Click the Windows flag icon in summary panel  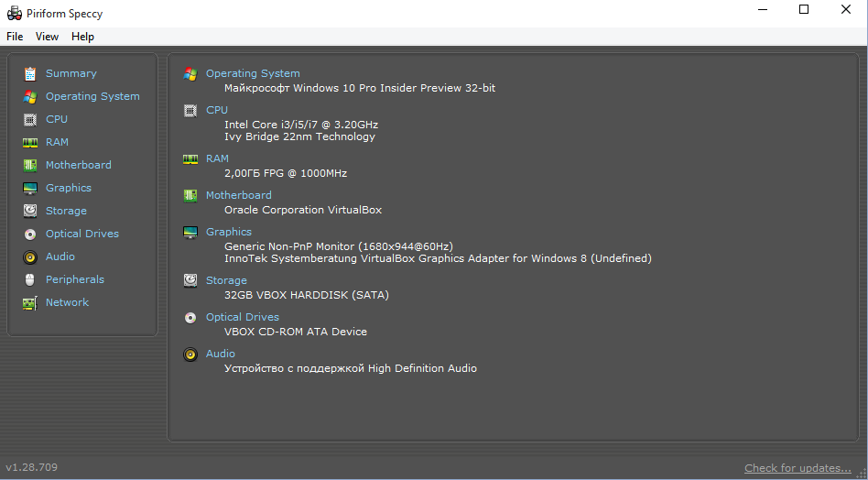[190, 74]
